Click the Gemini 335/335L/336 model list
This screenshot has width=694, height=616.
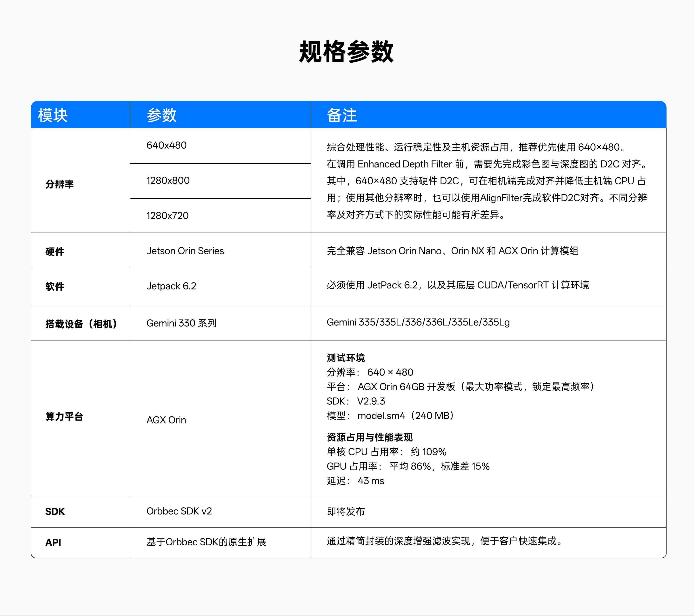pyautogui.click(x=418, y=322)
